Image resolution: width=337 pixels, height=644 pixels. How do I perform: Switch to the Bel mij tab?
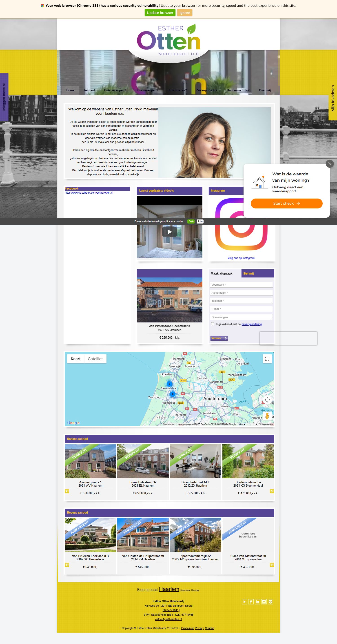[x=248, y=273]
